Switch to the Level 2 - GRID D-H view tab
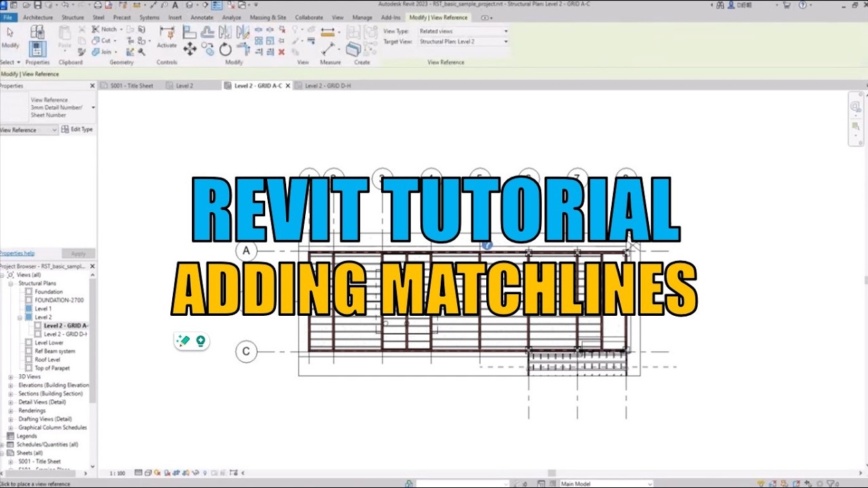868x488 pixels. click(x=327, y=86)
